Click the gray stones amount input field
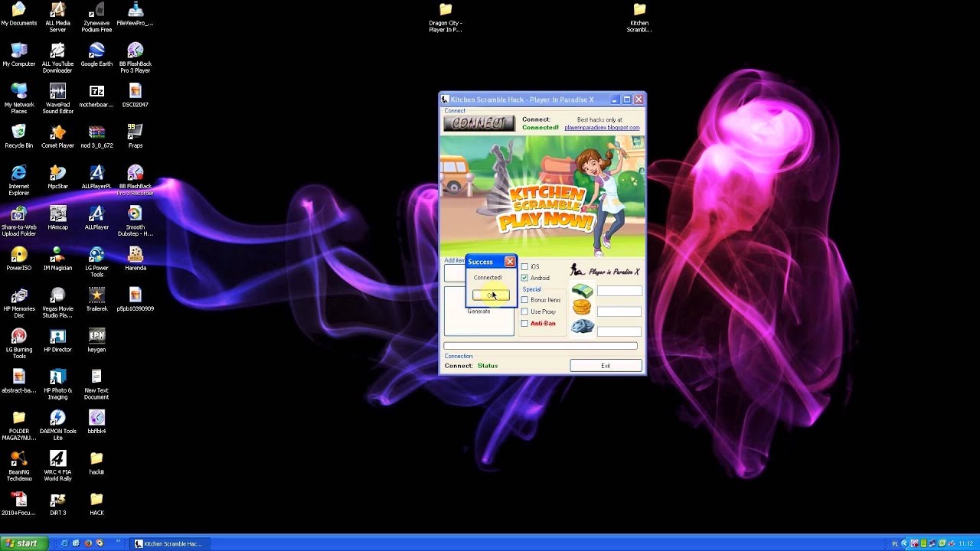Screen dimensions: 980x551 [x=619, y=331]
